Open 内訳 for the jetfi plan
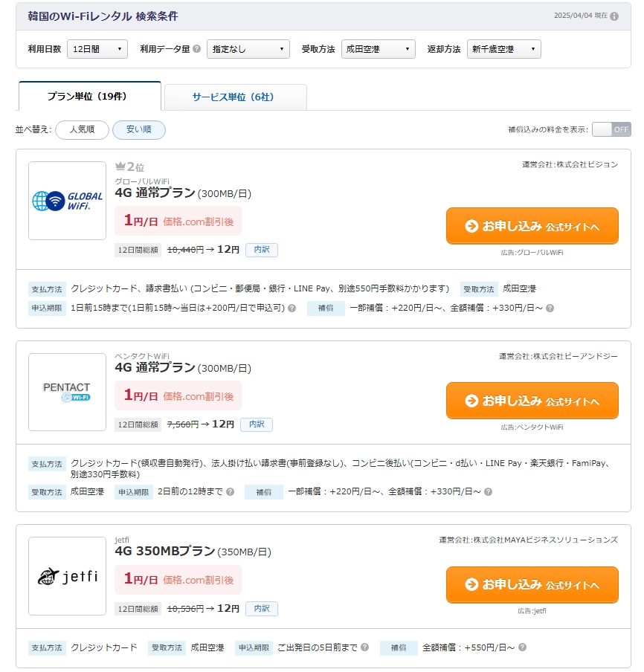 click(x=262, y=609)
